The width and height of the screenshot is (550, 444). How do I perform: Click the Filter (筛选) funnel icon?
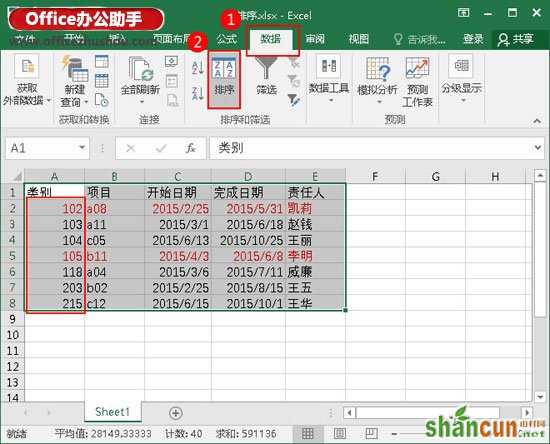point(266,68)
